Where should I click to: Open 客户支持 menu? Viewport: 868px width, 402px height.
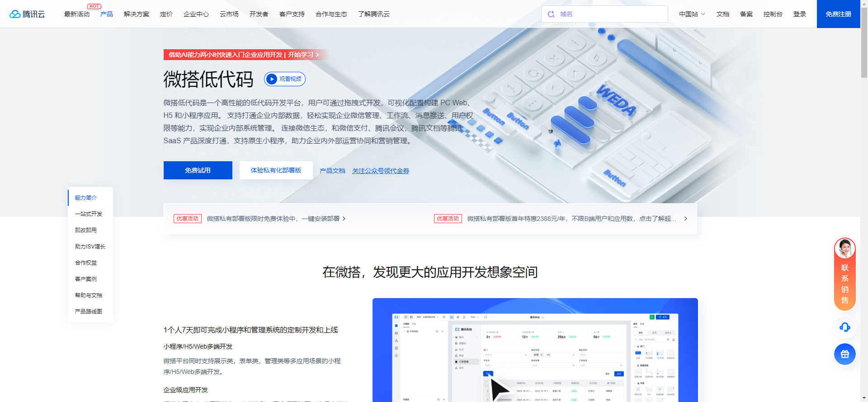(292, 14)
